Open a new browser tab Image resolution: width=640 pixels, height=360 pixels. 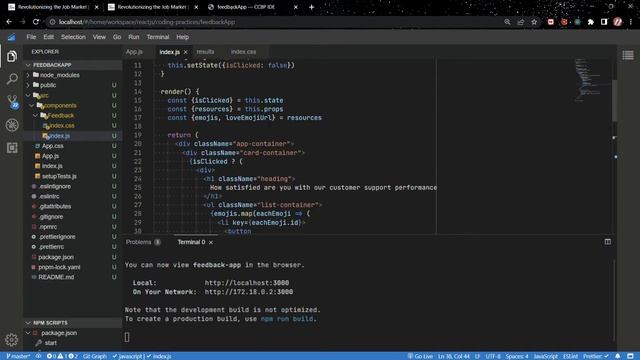(x=311, y=7)
